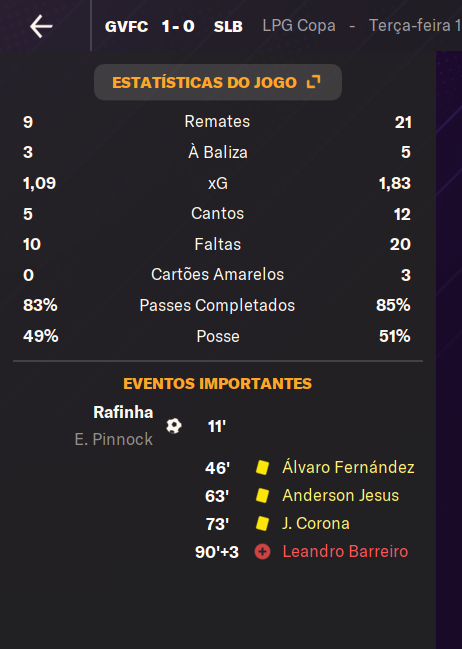Click the GVFC team name in header
This screenshot has width=462, height=649.
[126, 26]
